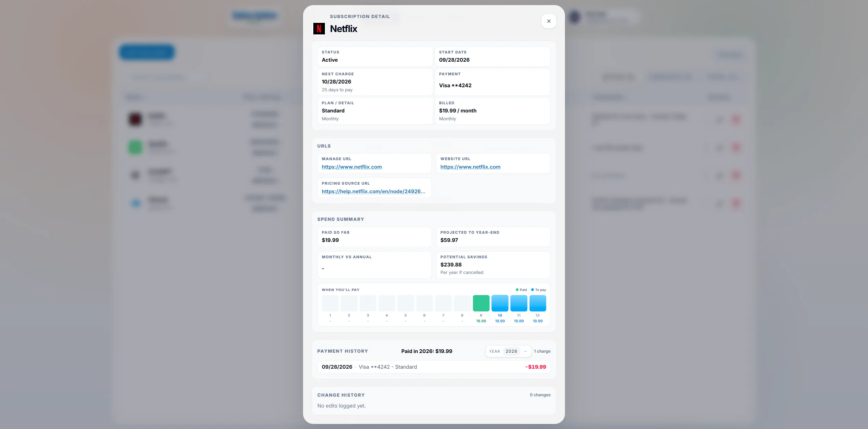Close the Subscription Detail dialog

coord(549,21)
